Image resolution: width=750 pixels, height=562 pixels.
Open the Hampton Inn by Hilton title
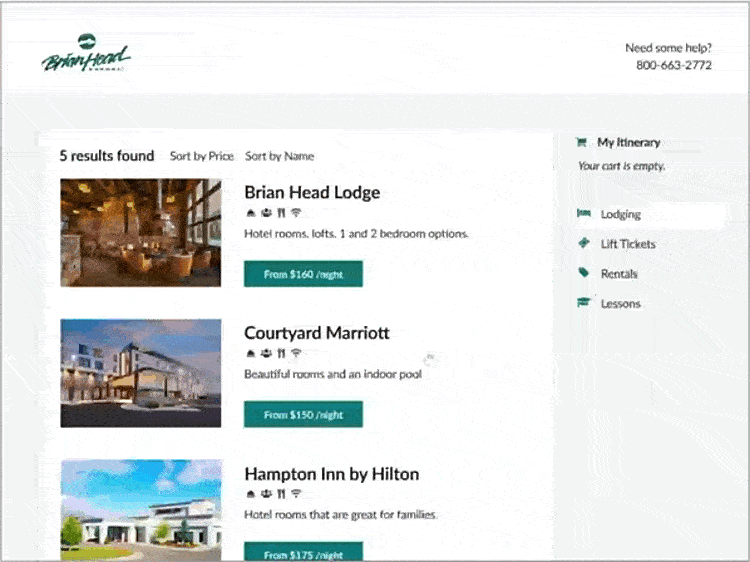point(331,474)
